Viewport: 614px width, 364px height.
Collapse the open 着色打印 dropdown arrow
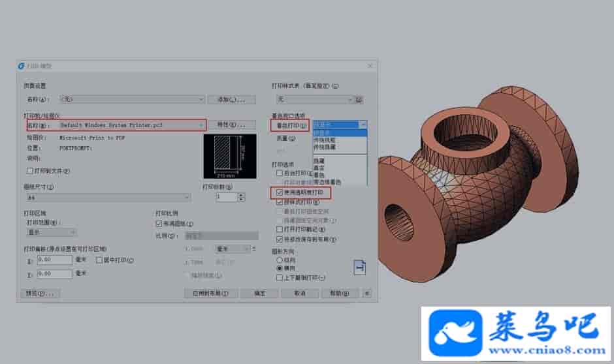point(363,125)
